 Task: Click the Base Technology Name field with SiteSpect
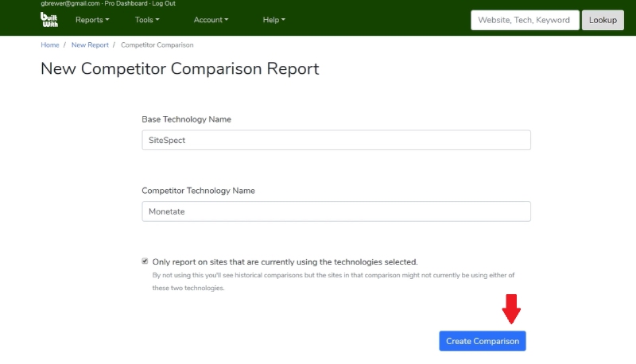(x=335, y=140)
